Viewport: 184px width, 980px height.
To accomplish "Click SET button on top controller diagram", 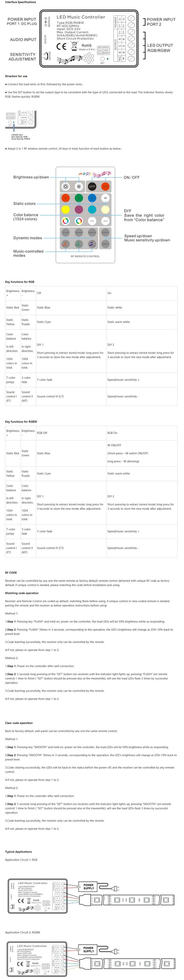I will [x=102, y=59].
